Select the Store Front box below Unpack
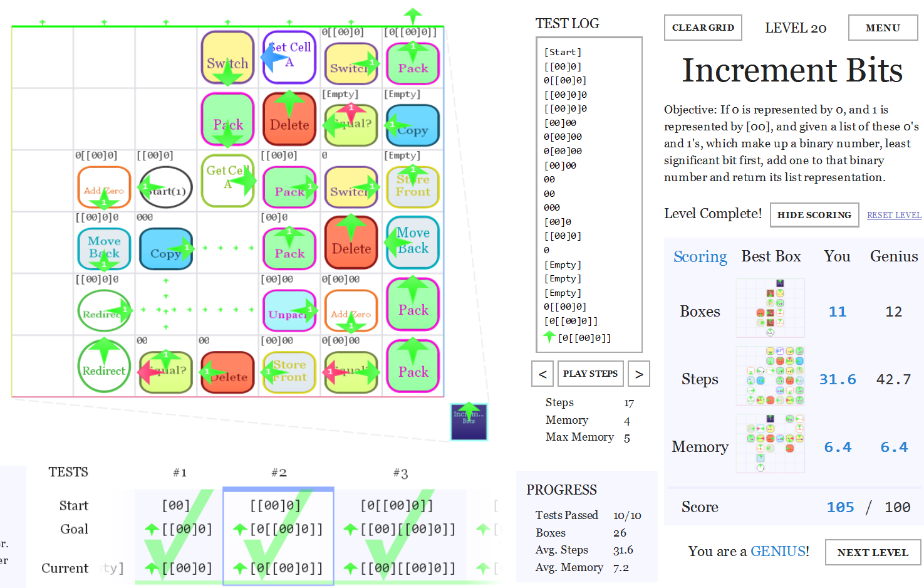Viewport: 924px width, 588px height. [289, 372]
